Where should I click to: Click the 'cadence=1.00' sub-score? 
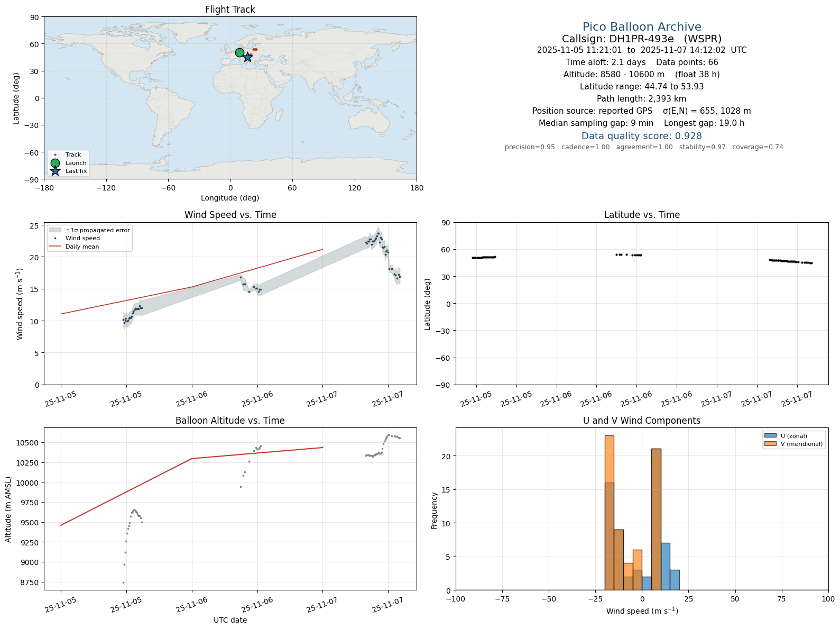585,147
